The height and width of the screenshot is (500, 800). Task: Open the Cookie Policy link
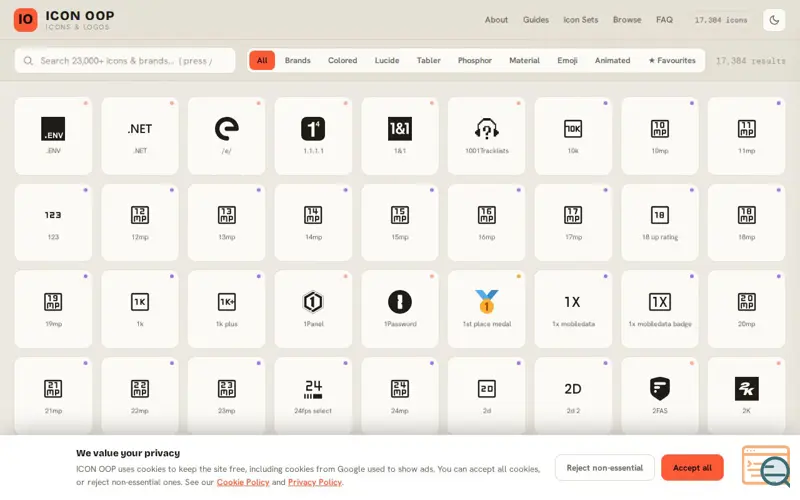coord(243,482)
